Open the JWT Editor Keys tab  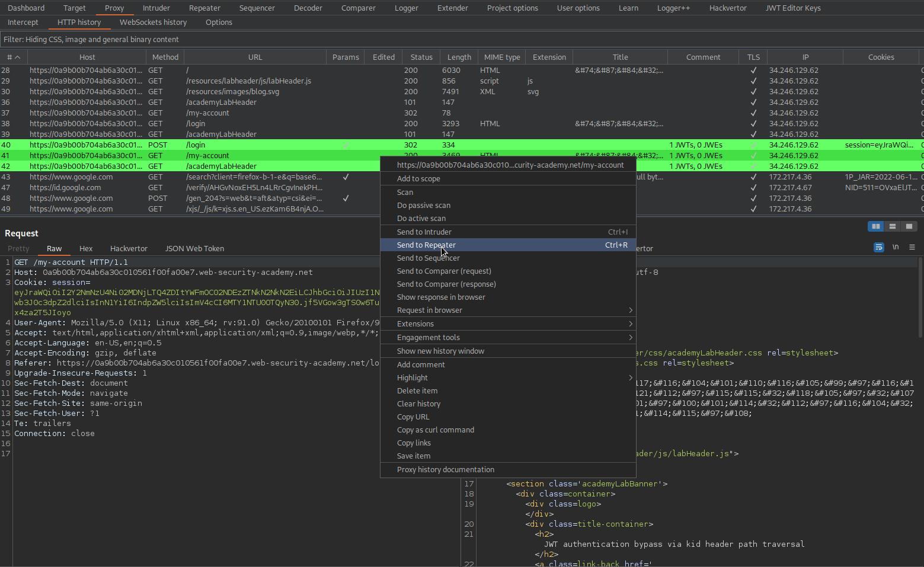(793, 8)
